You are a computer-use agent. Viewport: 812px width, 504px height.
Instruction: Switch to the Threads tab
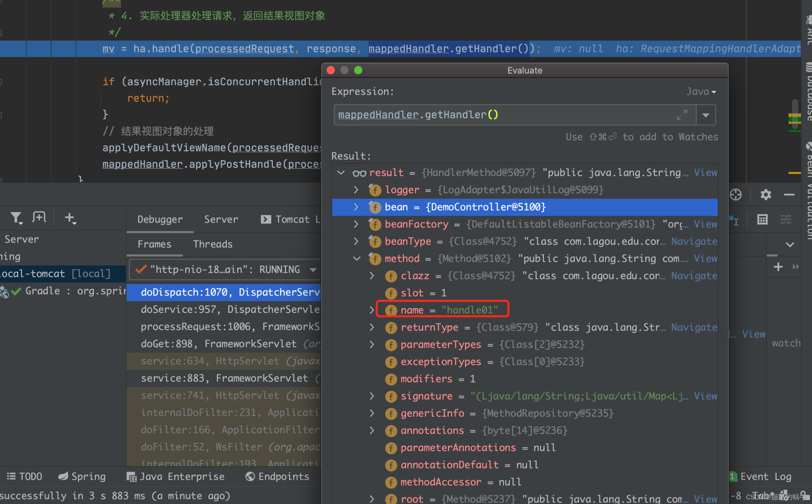pos(212,244)
